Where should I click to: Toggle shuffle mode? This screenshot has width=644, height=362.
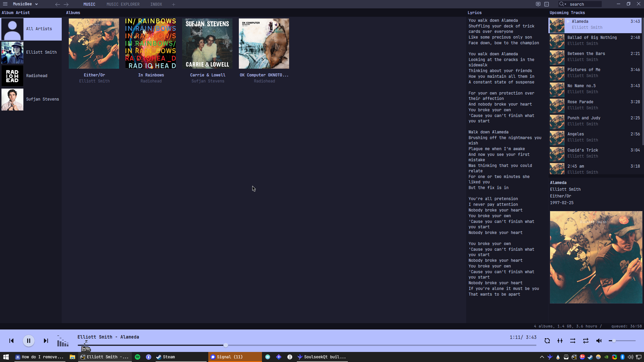pyautogui.click(x=573, y=341)
